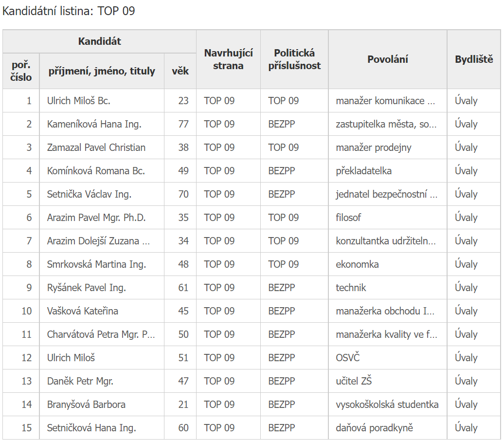Select candidate Kameníková Hana Ing.

(x=94, y=124)
